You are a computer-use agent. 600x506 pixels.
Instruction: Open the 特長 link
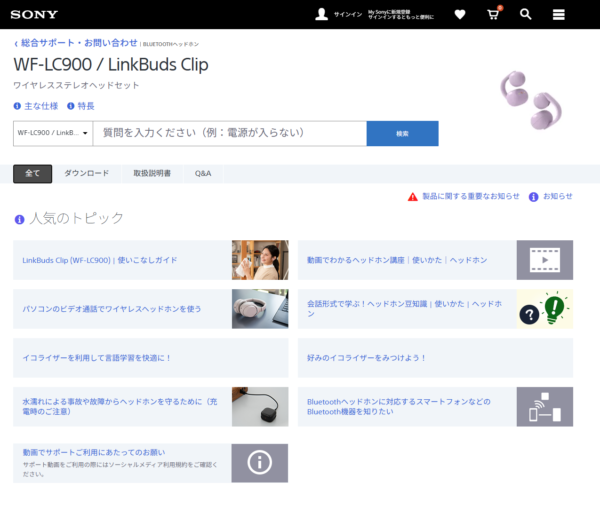coord(86,106)
